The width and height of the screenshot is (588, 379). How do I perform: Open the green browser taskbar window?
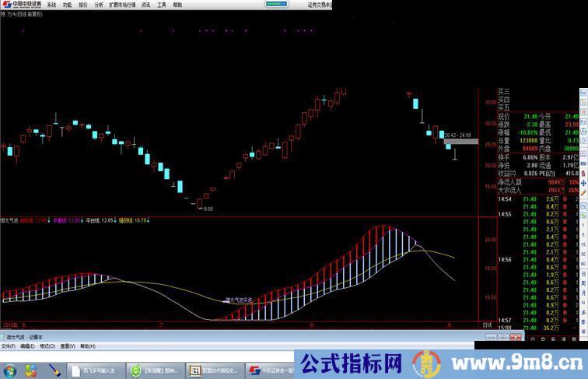coord(154,370)
